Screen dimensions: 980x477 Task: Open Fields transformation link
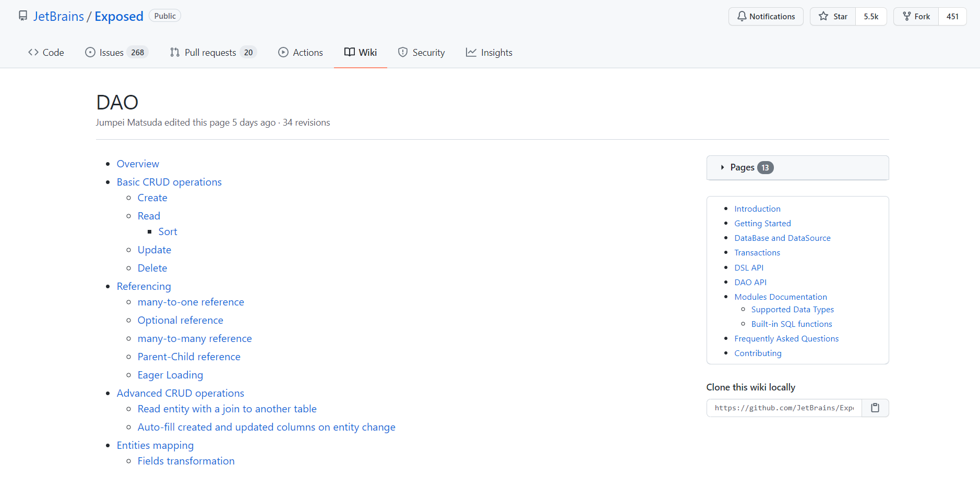click(186, 461)
